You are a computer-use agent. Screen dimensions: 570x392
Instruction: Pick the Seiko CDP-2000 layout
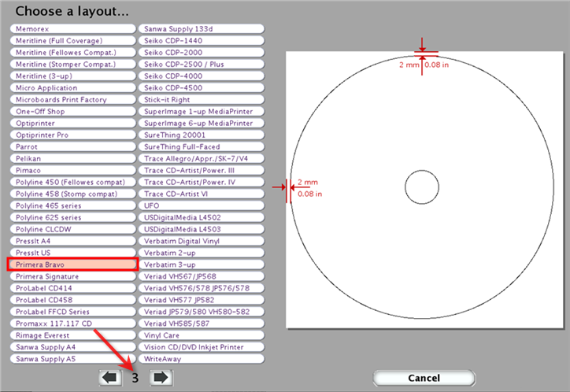202,52
